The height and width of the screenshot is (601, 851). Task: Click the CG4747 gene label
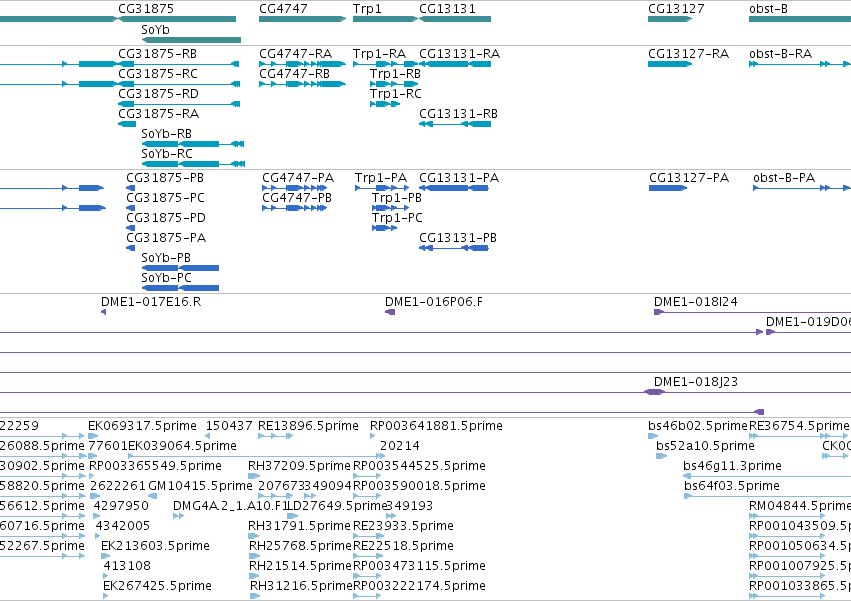point(283,9)
